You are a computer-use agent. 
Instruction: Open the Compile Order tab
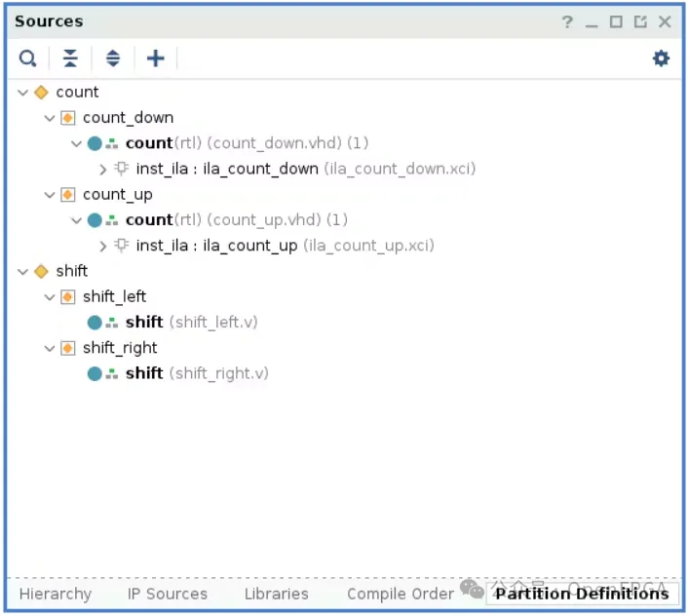point(400,594)
